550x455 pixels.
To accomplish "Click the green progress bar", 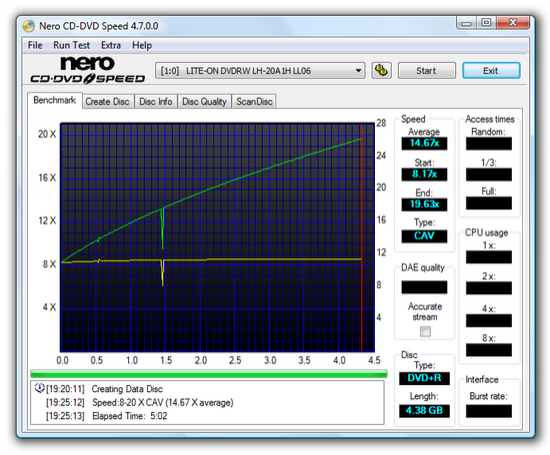I will coord(209,374).
